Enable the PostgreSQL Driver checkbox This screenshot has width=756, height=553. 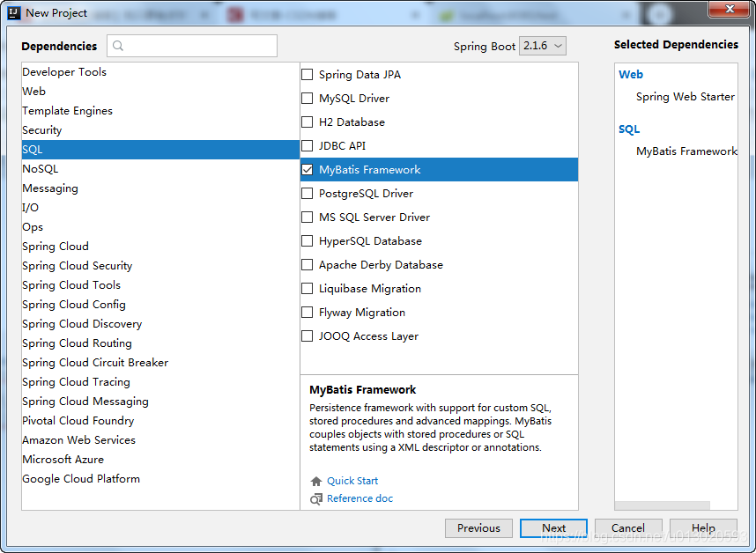click(308, 193)
